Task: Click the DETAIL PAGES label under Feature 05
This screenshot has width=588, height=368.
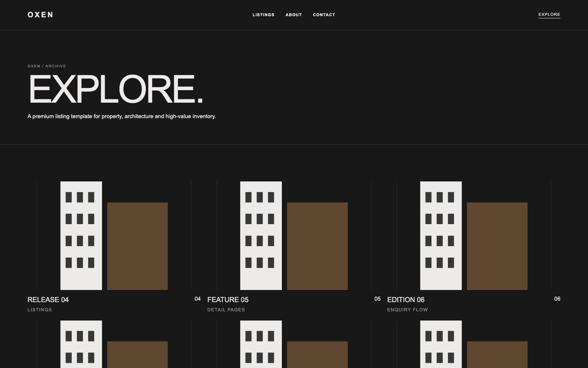Action: (226, 310)
